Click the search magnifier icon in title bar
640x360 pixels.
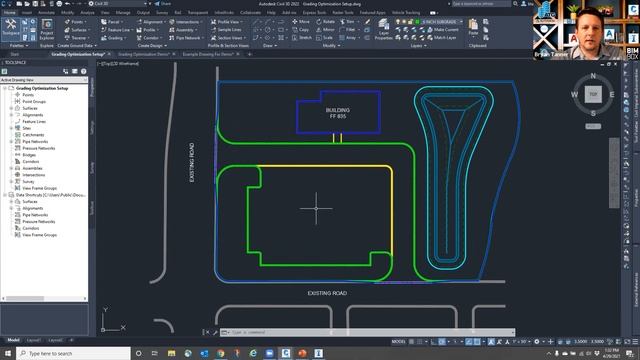[x=516, y=4]
